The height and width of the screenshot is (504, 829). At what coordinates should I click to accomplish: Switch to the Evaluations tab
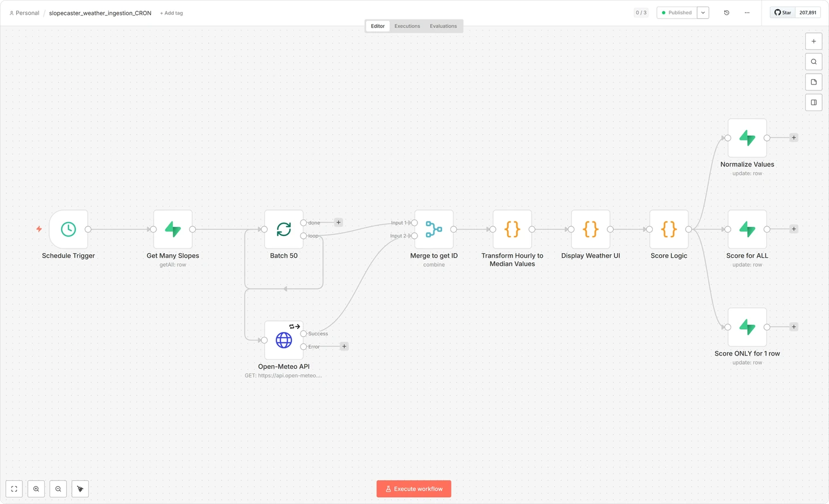(x=443, y=26)
